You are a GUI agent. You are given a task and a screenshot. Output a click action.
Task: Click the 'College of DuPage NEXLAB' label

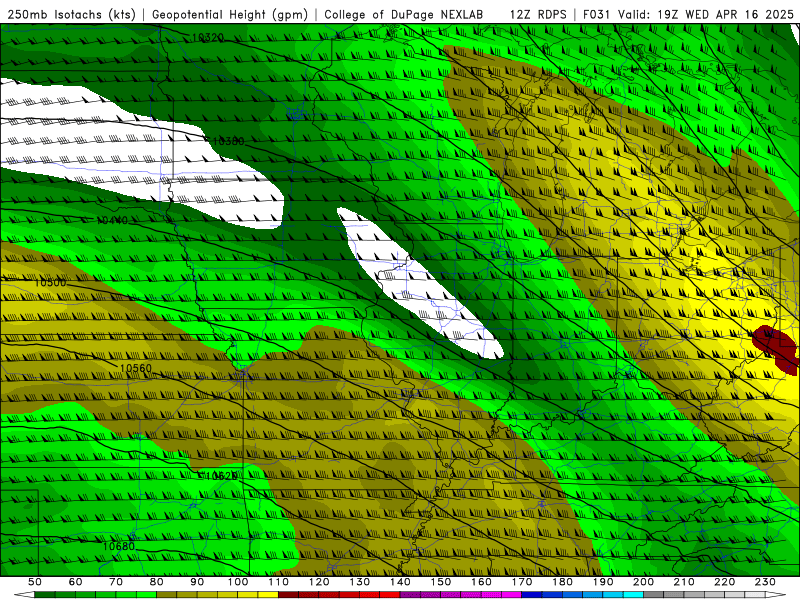click(404, 14)
